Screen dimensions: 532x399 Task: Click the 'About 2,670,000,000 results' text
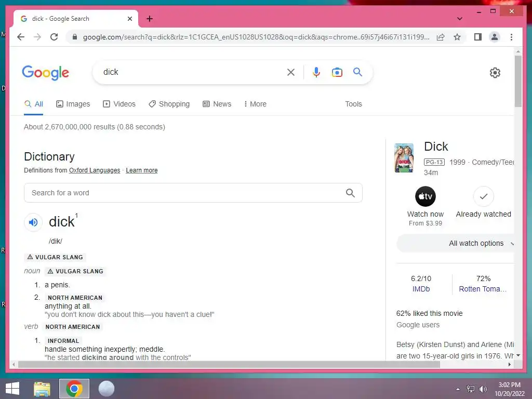(x=95, y=127)
